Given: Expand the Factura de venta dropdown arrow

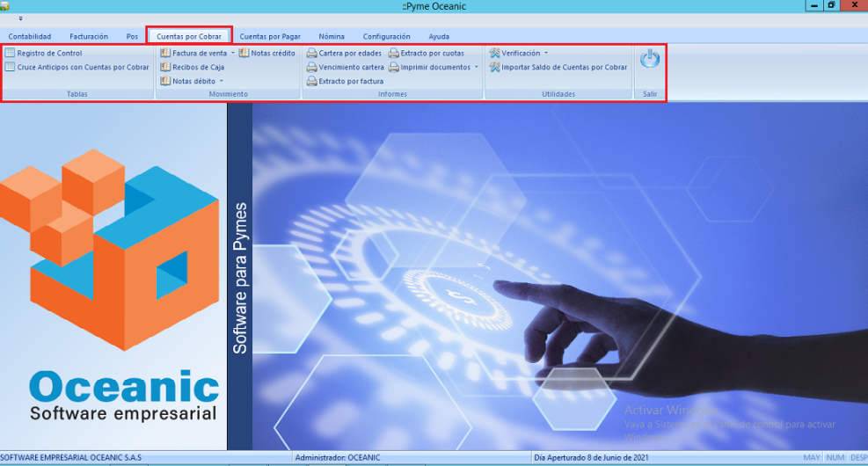Looking at the screenshot, I should pyautogui.click(x=233, y=54).
